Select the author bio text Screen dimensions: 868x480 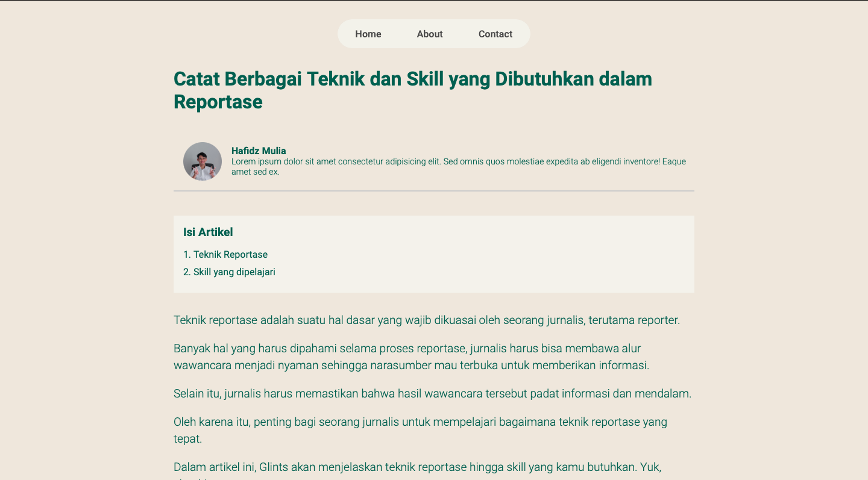pyautogui.click(x=458, y=166)
